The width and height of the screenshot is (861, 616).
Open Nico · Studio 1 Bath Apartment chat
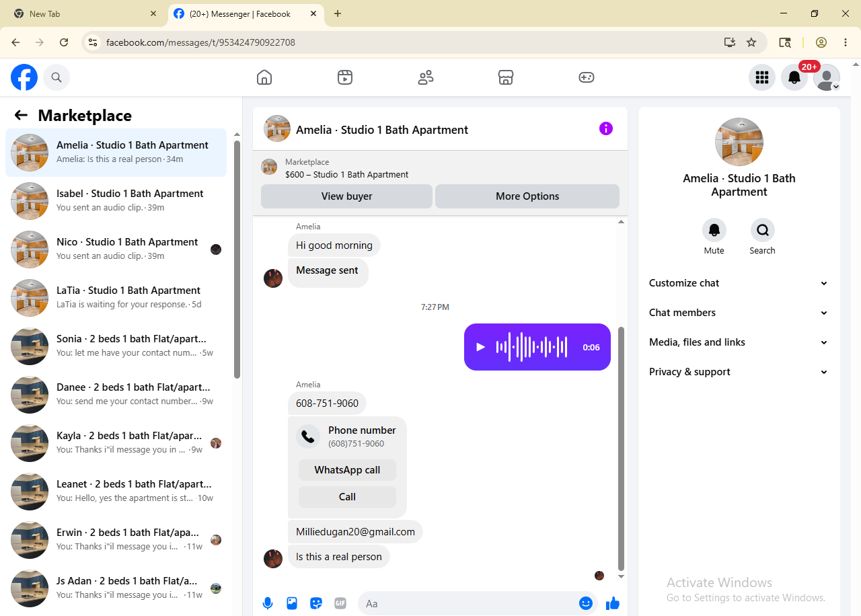116,249
